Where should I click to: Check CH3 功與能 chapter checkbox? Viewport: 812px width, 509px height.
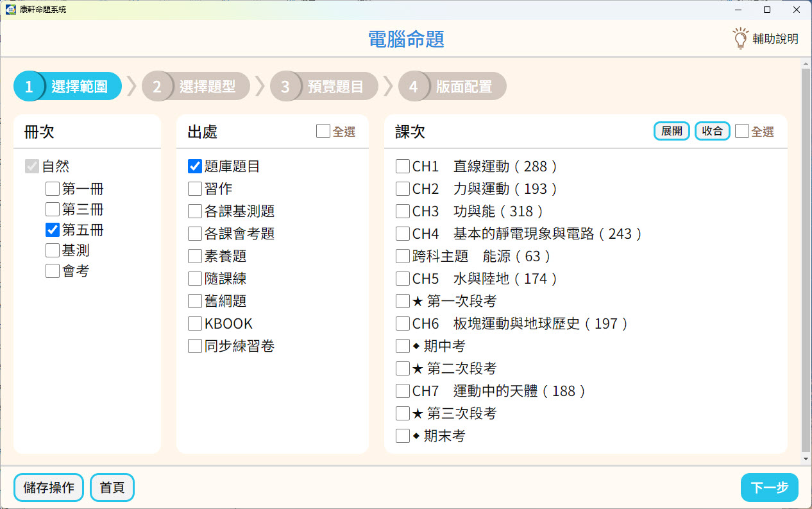(403, 211)
